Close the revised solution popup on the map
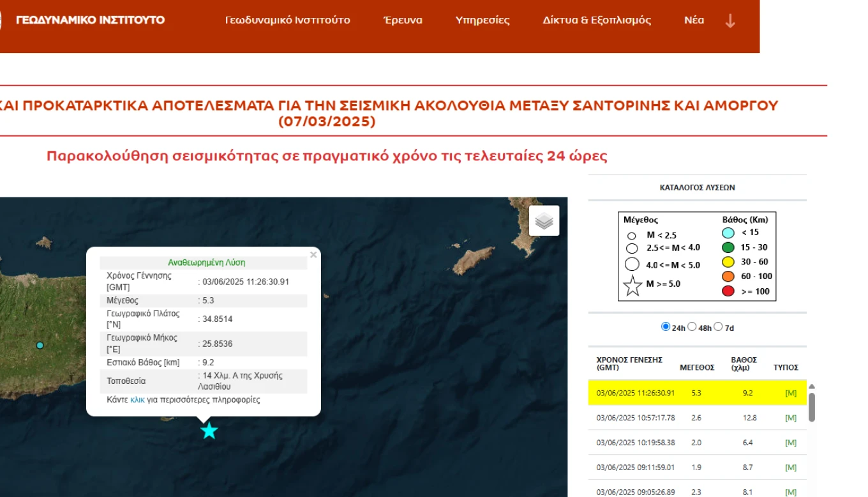The image size is (868, 497). pyautogui.click(x=313, y=254)
